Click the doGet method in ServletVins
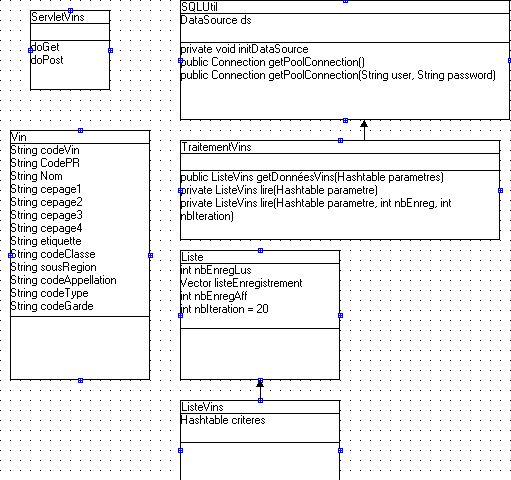The image size is (511, 480). click(45, 47)
